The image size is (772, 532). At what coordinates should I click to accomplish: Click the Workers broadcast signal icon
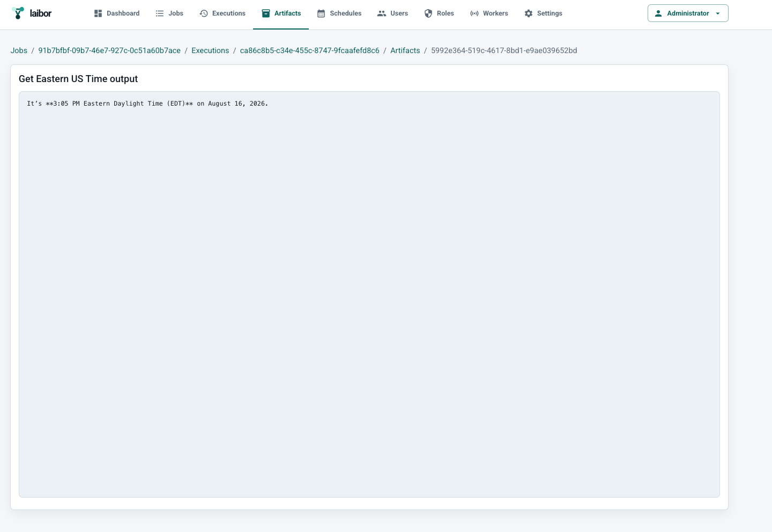[474, 13]
